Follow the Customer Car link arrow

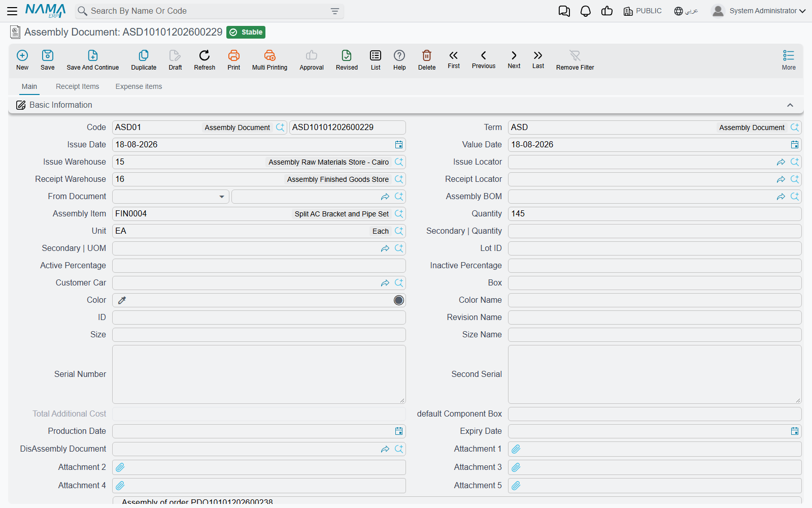point(385,283)
